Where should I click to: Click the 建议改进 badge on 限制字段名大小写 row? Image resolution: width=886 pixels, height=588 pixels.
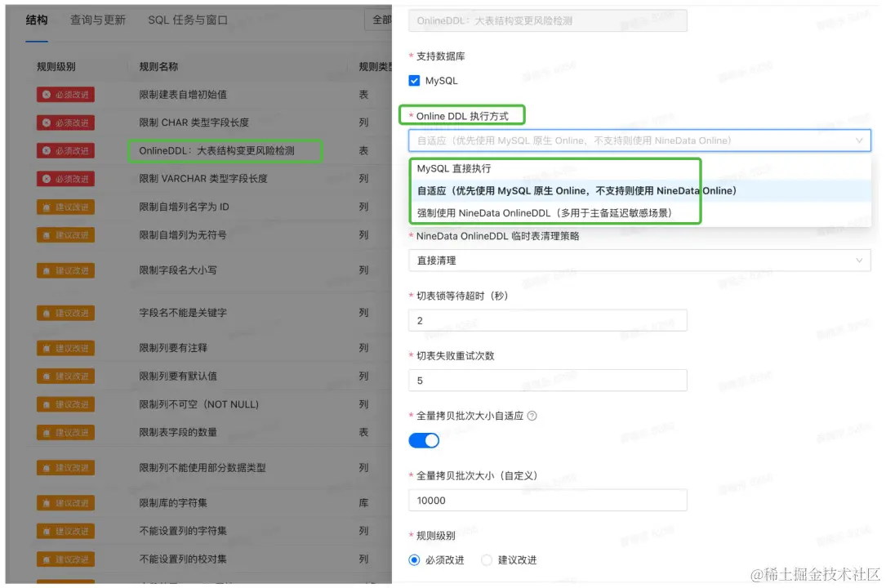coord(65,270)
